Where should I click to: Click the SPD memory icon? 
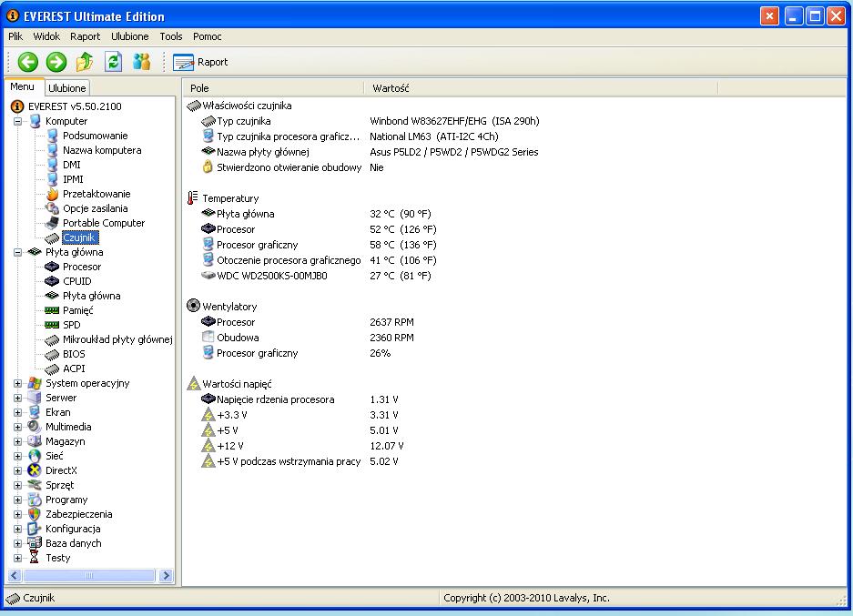[x=52, y=325]
